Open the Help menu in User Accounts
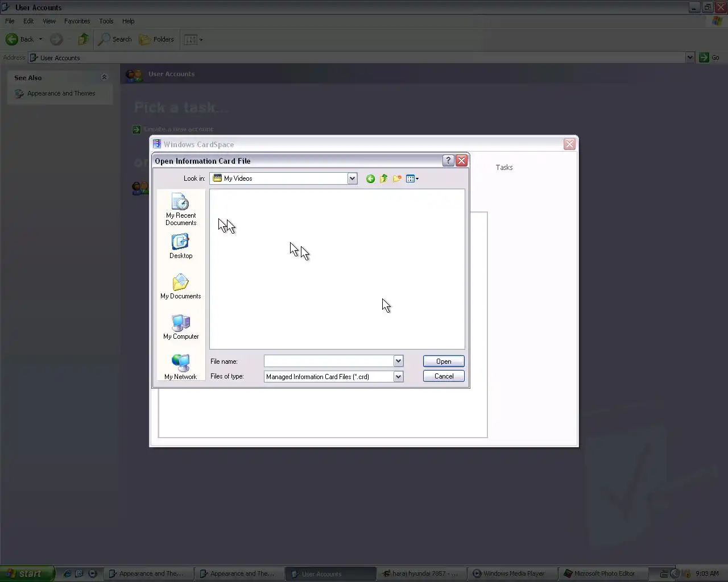The image size is (728, 582). (x=129, y=21)
